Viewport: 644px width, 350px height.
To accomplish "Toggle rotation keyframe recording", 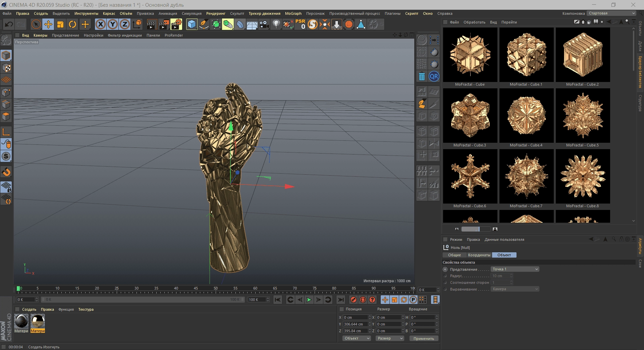I will coord(404,300).
